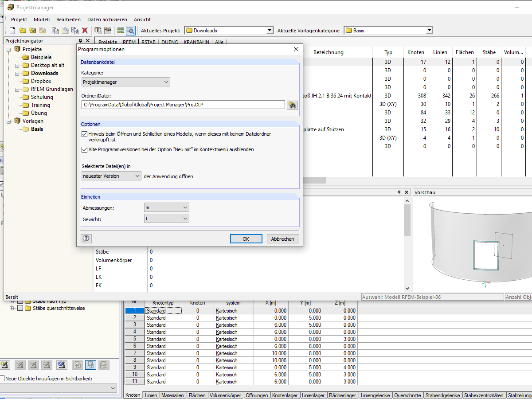This screenshot has width=532, height=399.
Task: Pin the Projektnavigator panel
Action: (x=80, y=41)
